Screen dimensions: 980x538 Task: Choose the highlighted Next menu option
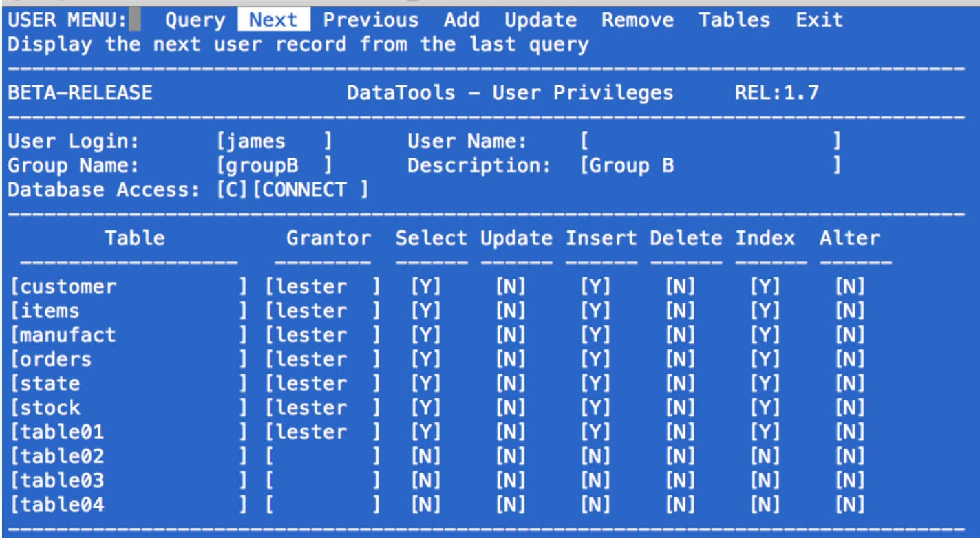tap(273, 20)
